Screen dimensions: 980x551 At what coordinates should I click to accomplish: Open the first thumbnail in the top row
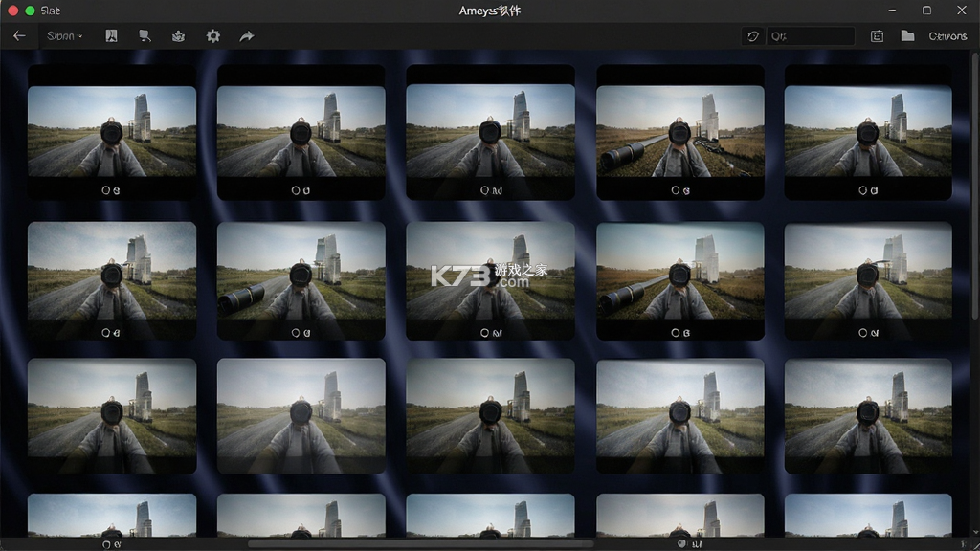[112, 131]
